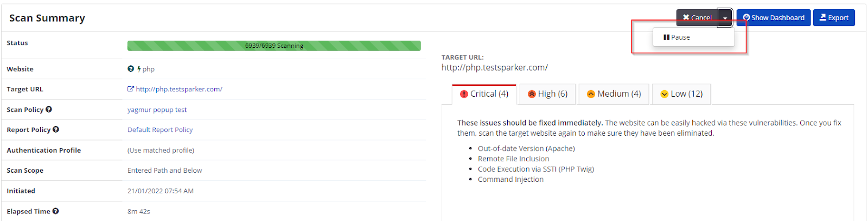868x221 pixels.
Task: Switch to the High (6) tab
Action: pyautogui.click(x=548, y=94)
